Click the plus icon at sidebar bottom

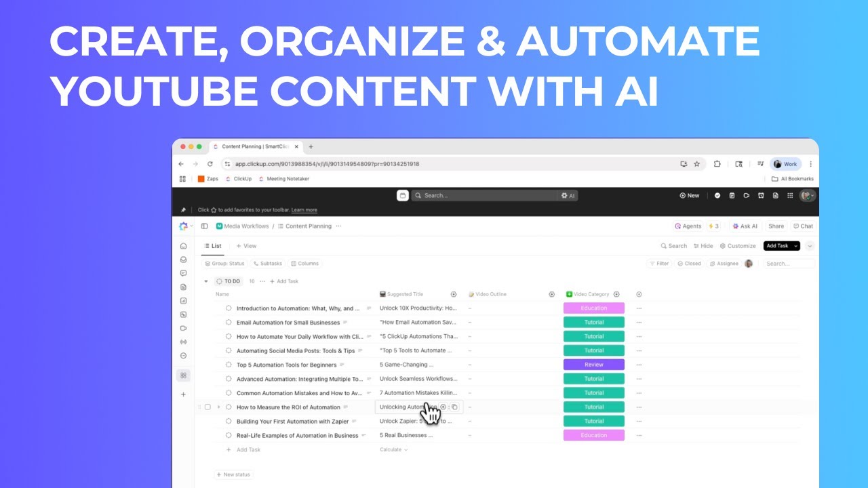point(183,394)
